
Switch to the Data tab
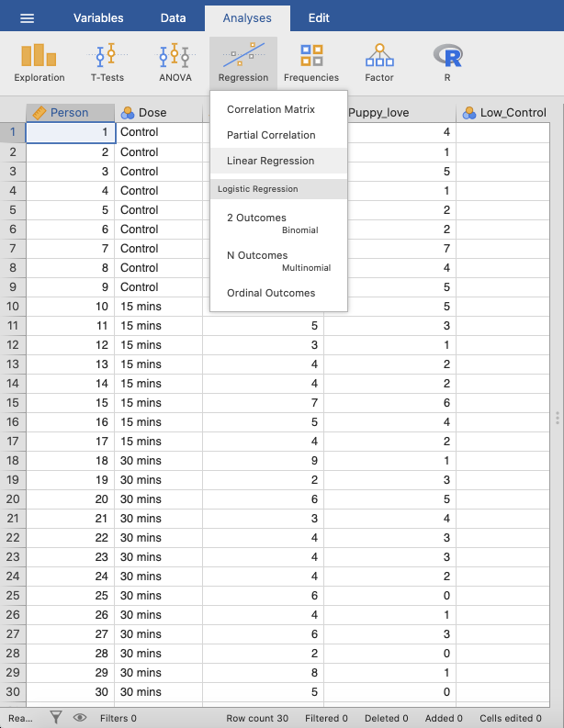coord(174,18)
